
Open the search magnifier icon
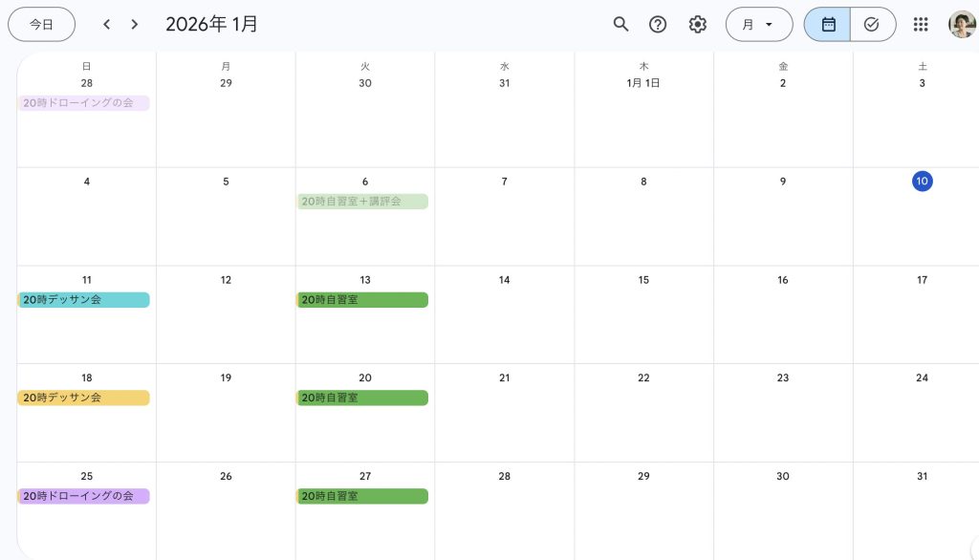pos(620,24)
